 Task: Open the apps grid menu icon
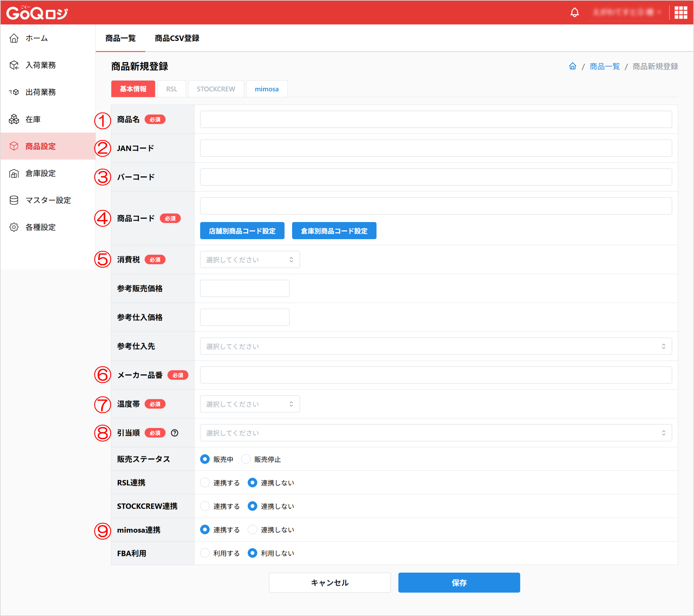tap(680, 13)
